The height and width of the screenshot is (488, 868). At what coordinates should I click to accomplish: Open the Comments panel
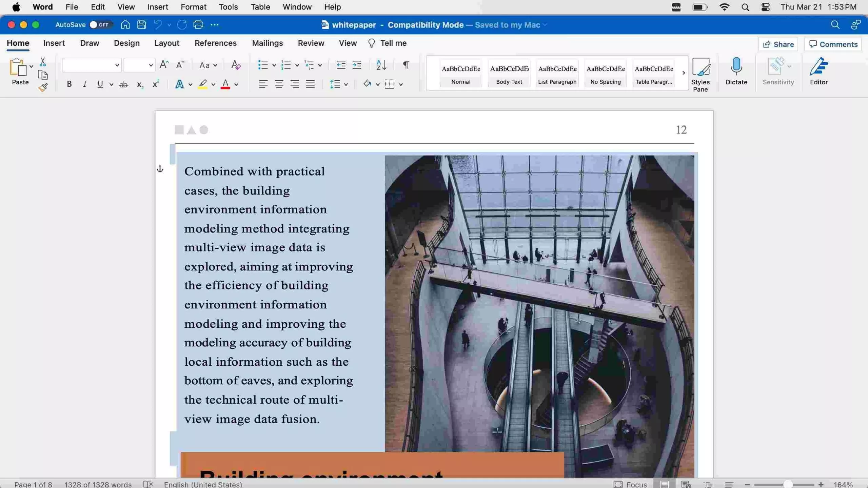(833, 44)
